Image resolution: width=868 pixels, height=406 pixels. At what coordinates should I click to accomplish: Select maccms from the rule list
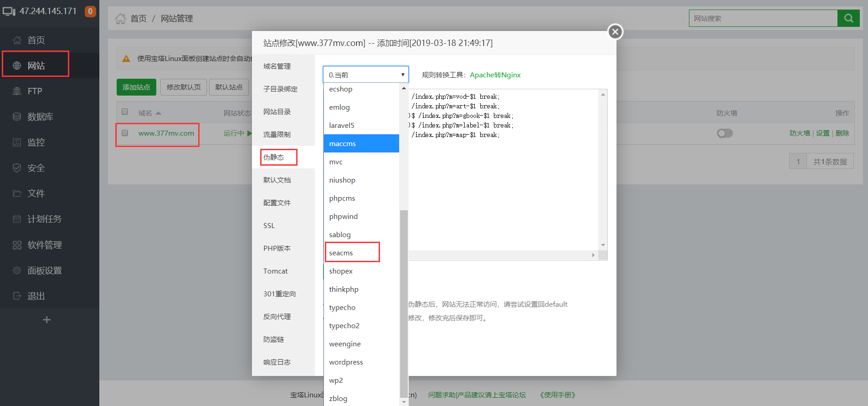tap(361, 143)
